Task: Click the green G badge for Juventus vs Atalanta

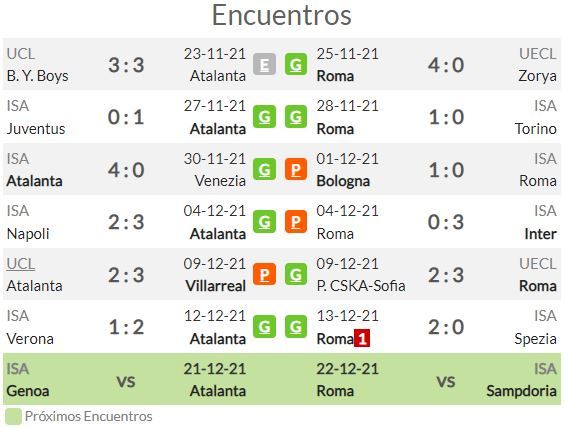Action: tap(264, 117)
